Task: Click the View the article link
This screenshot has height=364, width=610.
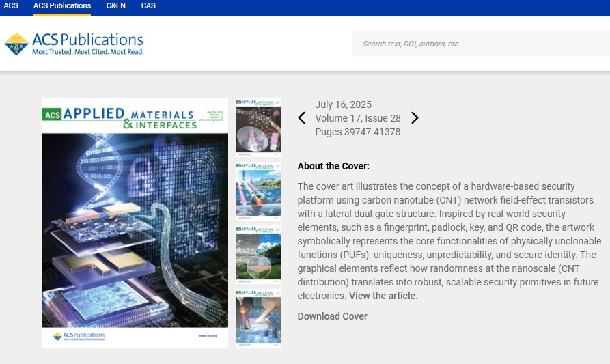Action: point(383,296)
